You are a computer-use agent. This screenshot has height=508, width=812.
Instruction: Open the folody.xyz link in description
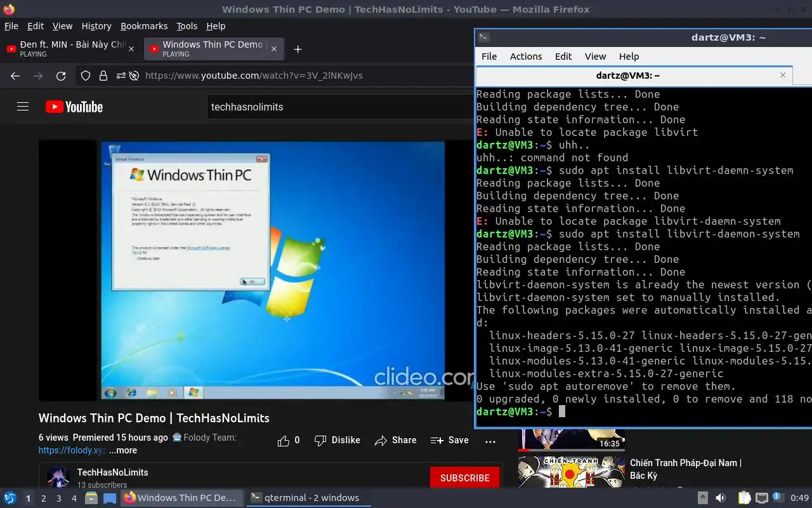(x=72, y=450)
